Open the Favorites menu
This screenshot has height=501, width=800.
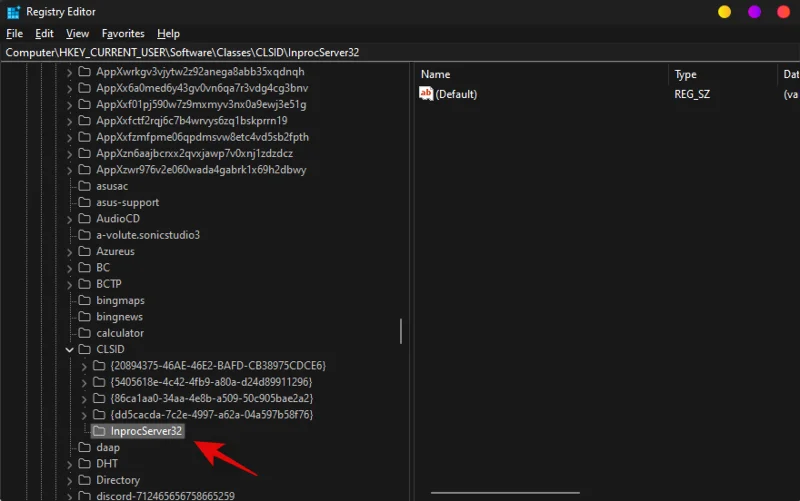[x=123, y=34]
